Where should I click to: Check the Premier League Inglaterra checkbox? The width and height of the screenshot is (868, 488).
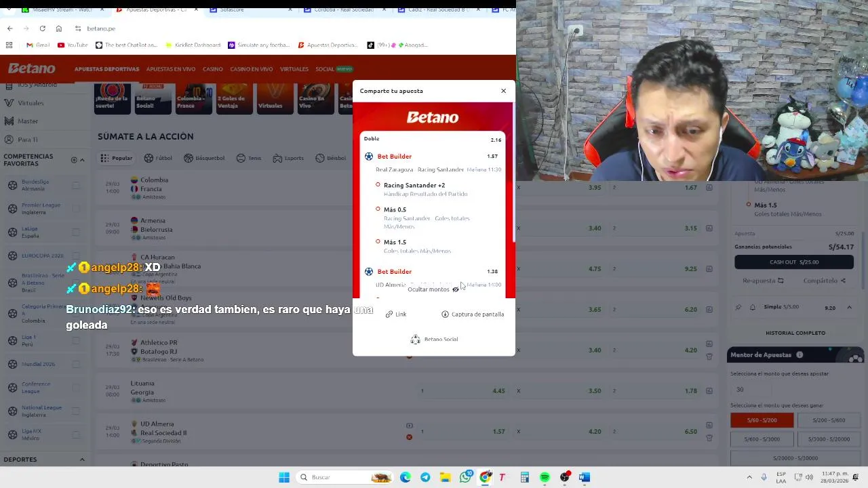point(76,208)
